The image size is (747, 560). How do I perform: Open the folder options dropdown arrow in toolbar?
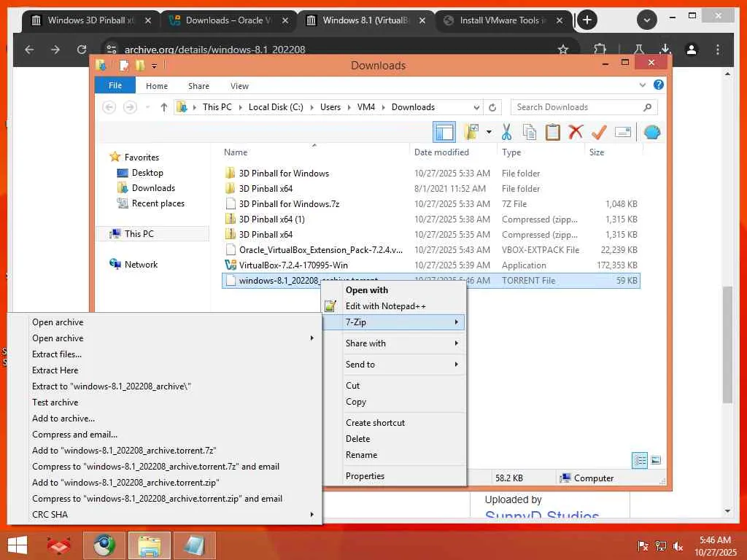point(489,132)
